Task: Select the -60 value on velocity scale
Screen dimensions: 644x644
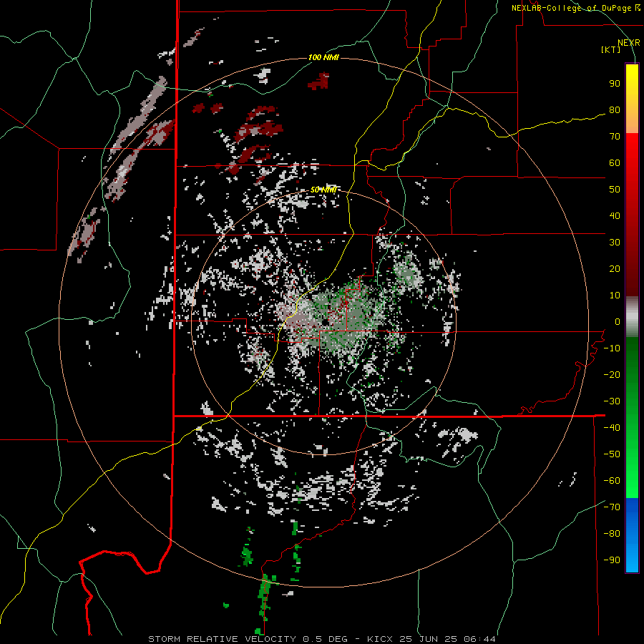Action: coord(612,481)
